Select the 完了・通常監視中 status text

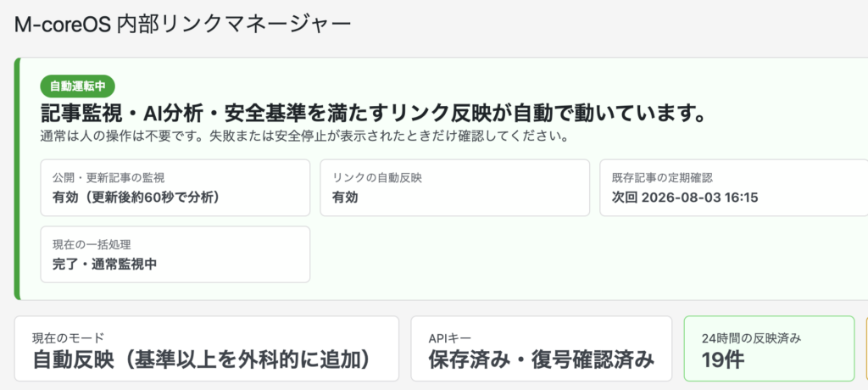[x=104, y=265]
